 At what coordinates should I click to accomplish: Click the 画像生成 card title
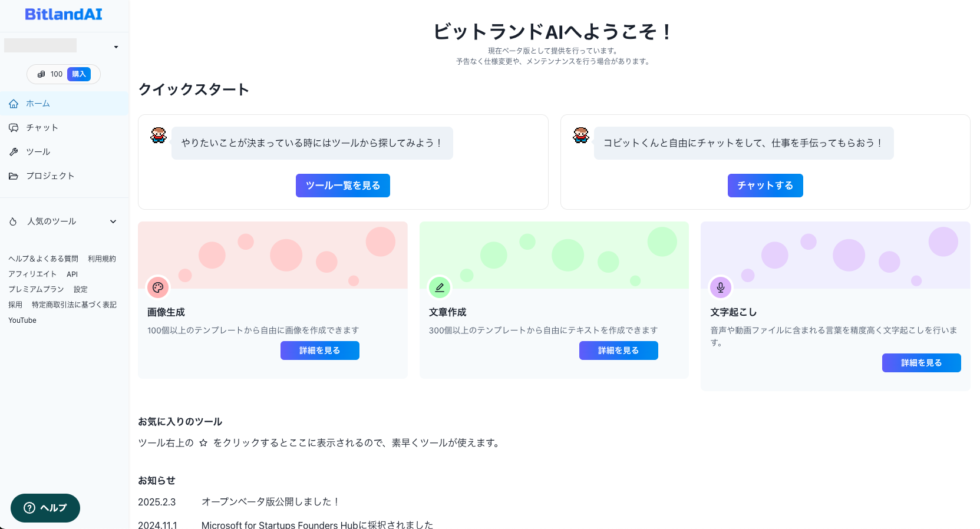pyautogui.click(x=166, y=312)
